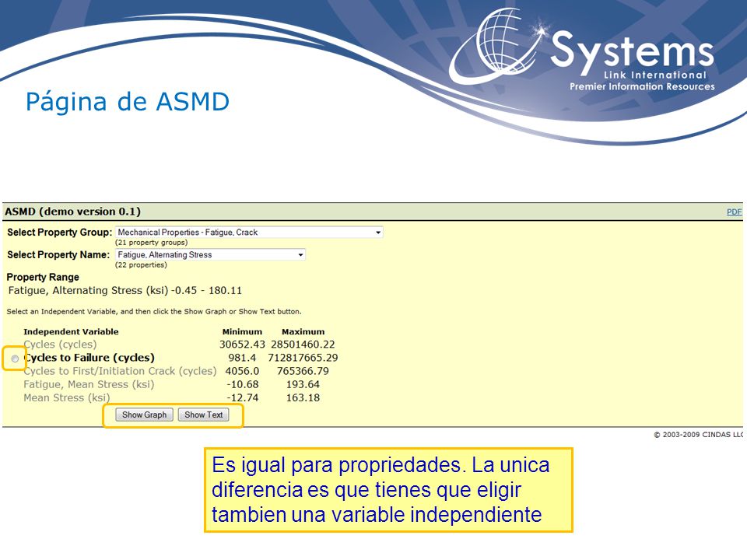The width and height of the screenshot is (747, 560).
Task: Click the 'Select Property Name:' label
Action: click(58, 255)
